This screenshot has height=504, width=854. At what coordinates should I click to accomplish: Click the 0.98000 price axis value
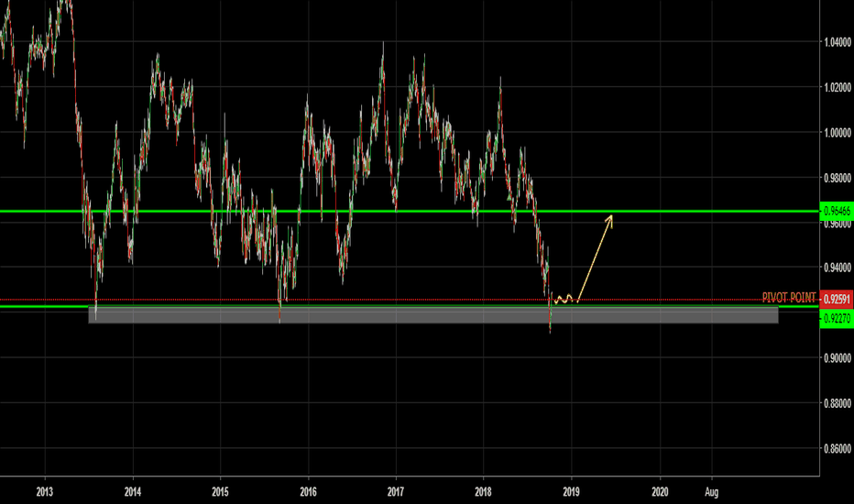click(838, 177)
